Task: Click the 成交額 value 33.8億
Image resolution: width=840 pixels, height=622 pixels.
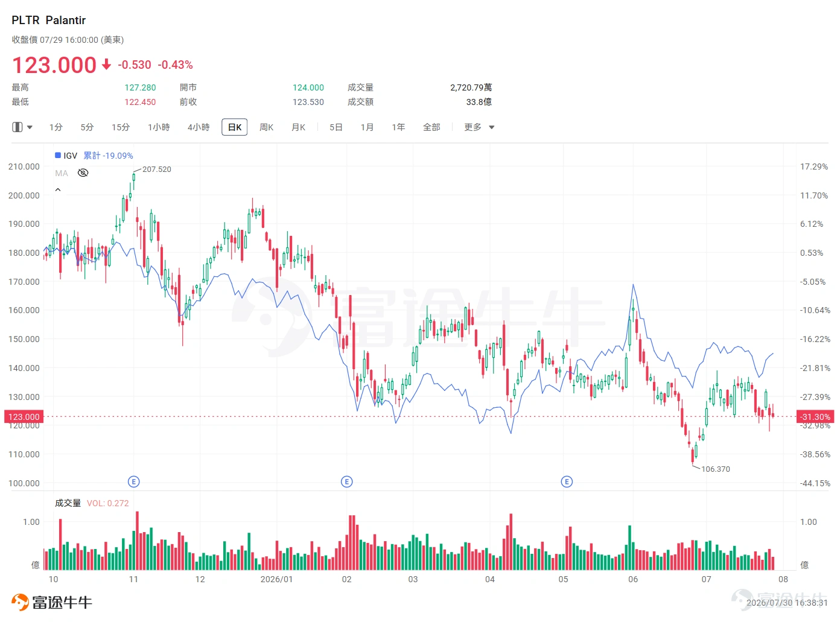Action: (479, 102)
